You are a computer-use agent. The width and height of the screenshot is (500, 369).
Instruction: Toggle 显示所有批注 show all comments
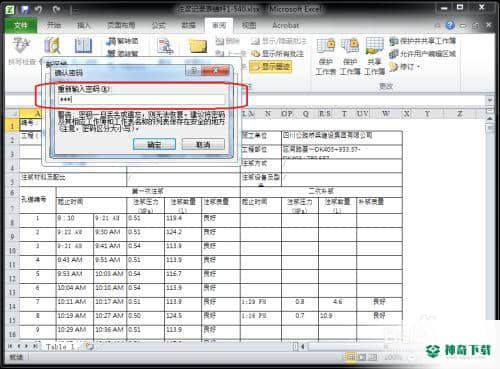(278, 54)
